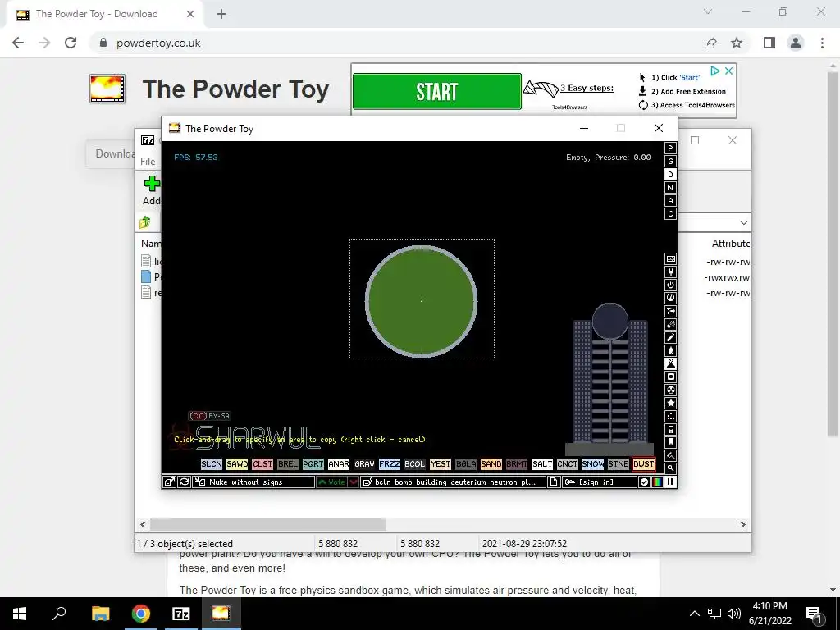Image resolution: width=840 pixels, height=630 pixels.
Task: Click the 'Nuke without signs' save name
Action: coord(254,482)
